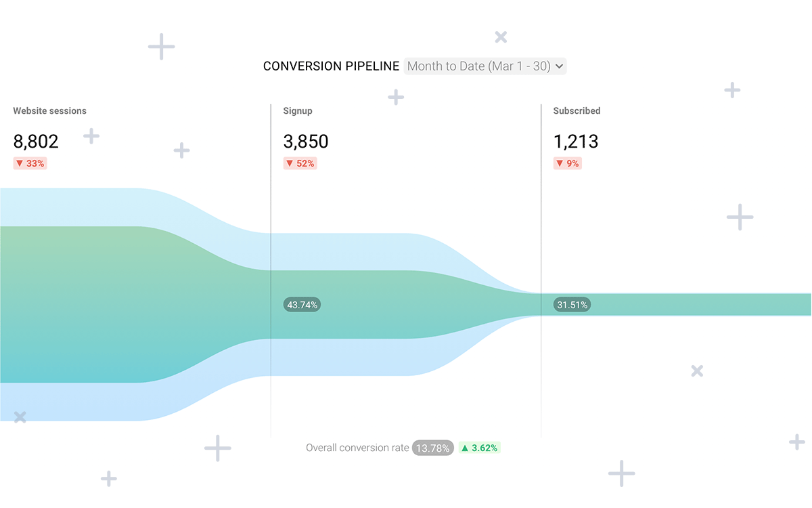Click the 52% decline badge under Signup

tap(300, 163)
